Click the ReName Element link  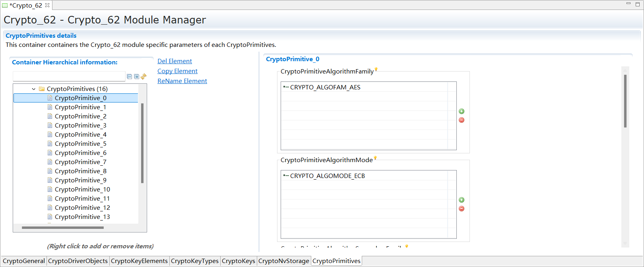click(182, 81)
